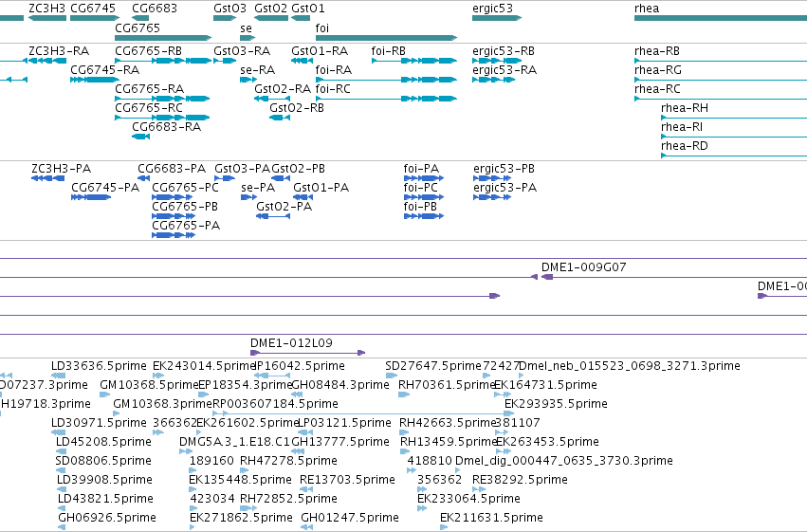Select protein foi-PC

(420, 188)
